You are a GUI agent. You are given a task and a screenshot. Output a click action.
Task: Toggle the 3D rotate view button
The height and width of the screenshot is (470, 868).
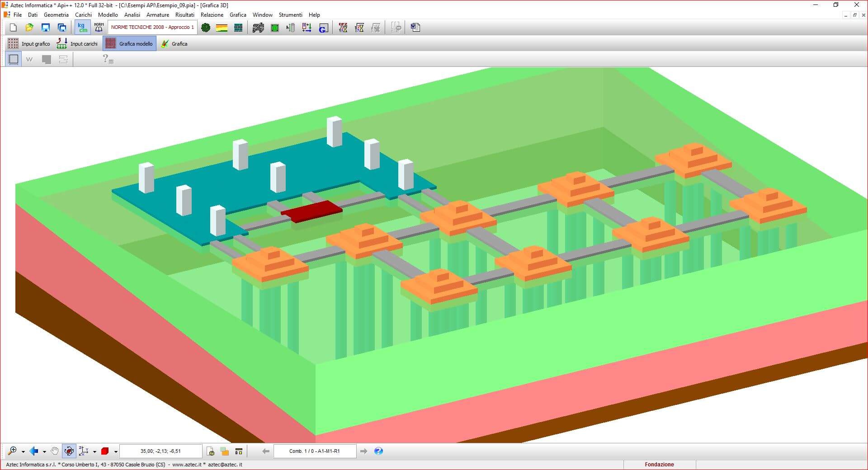(x=69, y=451)
